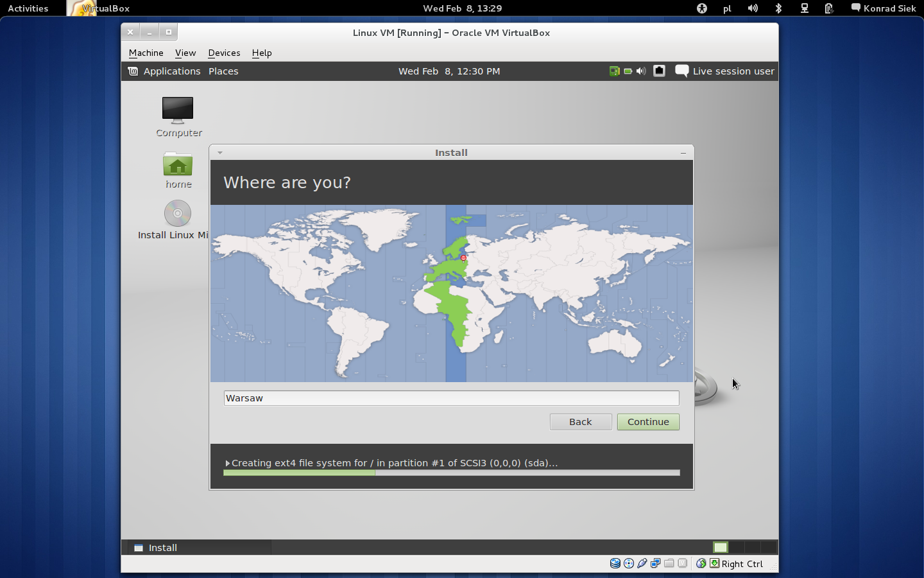The image size is (924, 578).
Task: Click the Back button in installer
Action: pyautogui.click(x=581, y=422)
